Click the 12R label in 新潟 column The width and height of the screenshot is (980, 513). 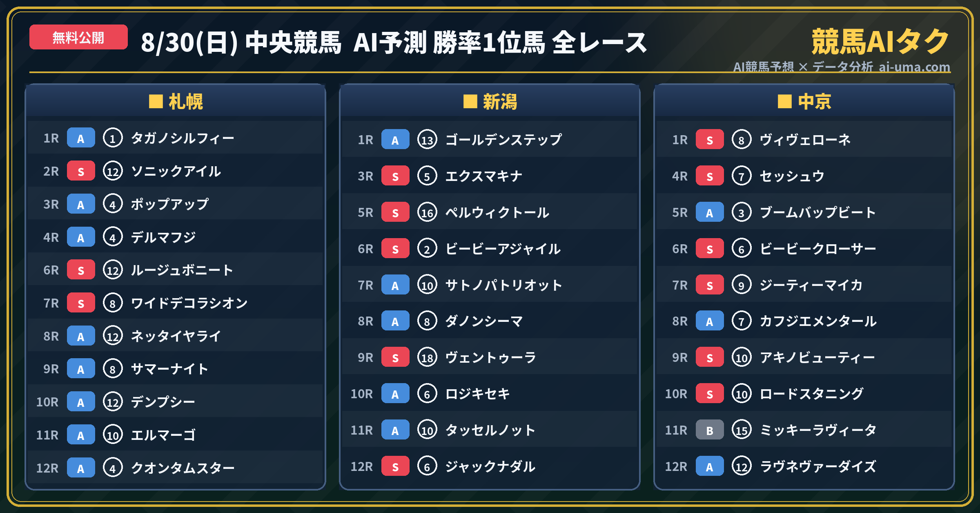362,466
